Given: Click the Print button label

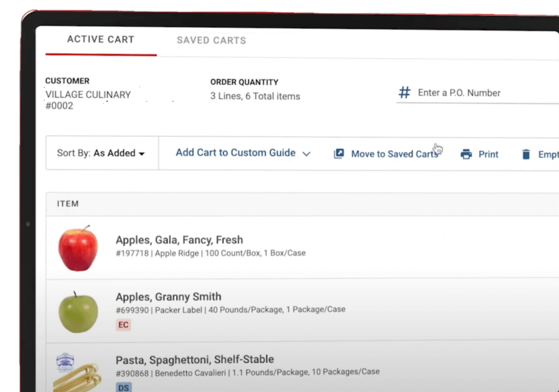Looking at the screenshot, I should [488, 154].
